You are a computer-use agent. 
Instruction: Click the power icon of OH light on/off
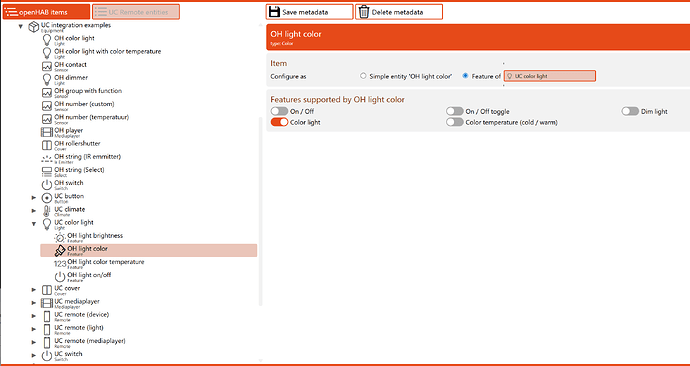coord(60,277)
